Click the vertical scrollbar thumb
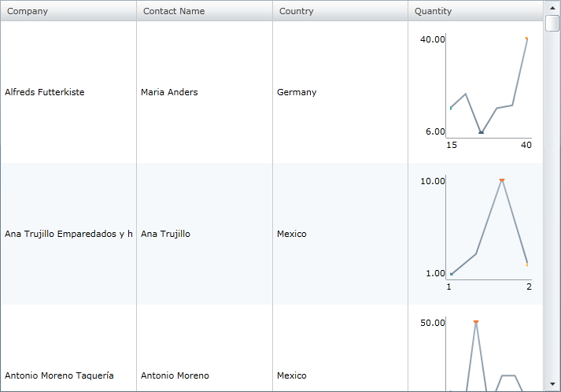The image size is (561, 392). tap(552, 22)
